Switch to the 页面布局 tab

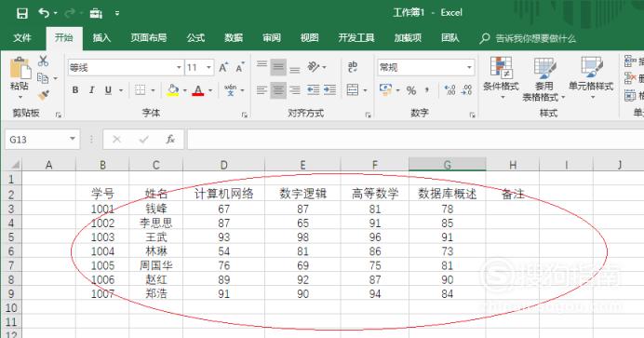pos(149,38)
